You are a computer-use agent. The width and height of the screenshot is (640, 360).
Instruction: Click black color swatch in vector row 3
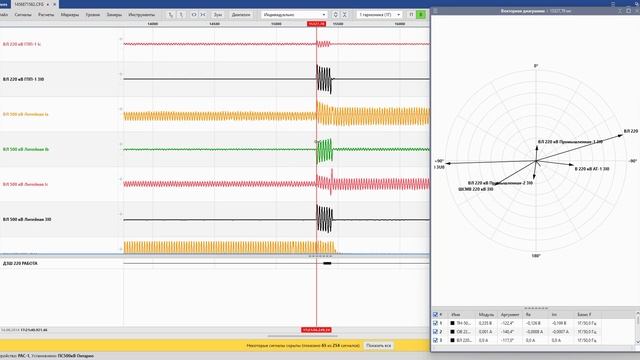click(452, 340)
